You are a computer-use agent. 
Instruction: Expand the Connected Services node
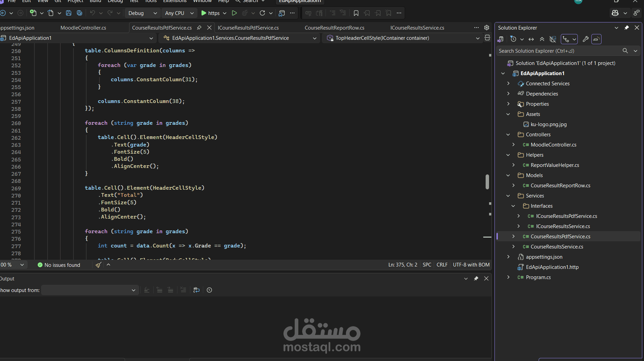pos(508,83)
